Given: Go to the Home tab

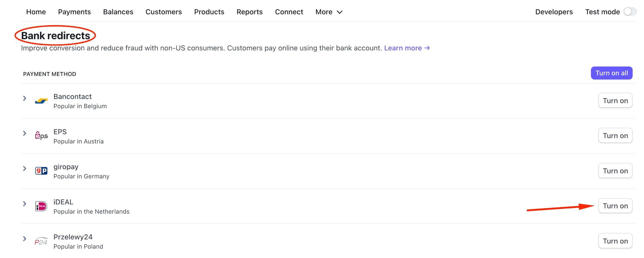Looking at the screenshot, I should (36, 12).
